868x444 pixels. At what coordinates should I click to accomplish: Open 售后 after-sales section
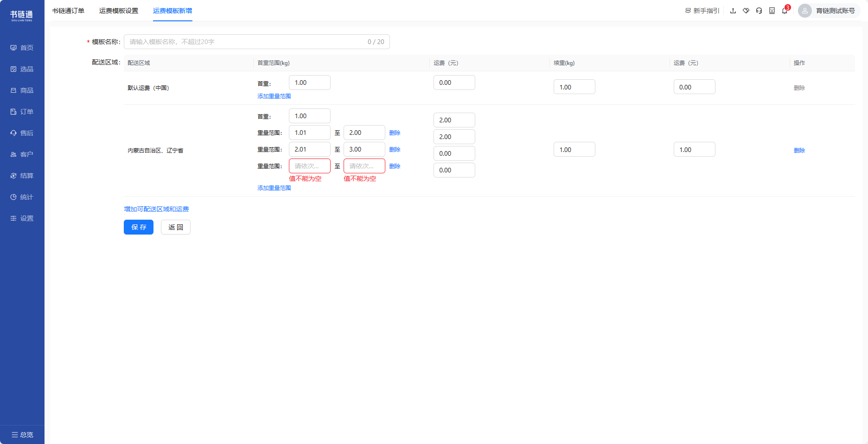pyautogui.click(x=22, y=133)
